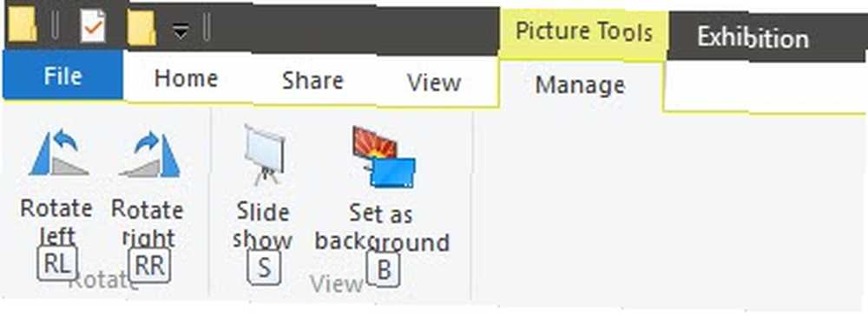Open the View ribbon tab
The width and height of the screenshot is (868, 316).
click(x=434, y=82)
